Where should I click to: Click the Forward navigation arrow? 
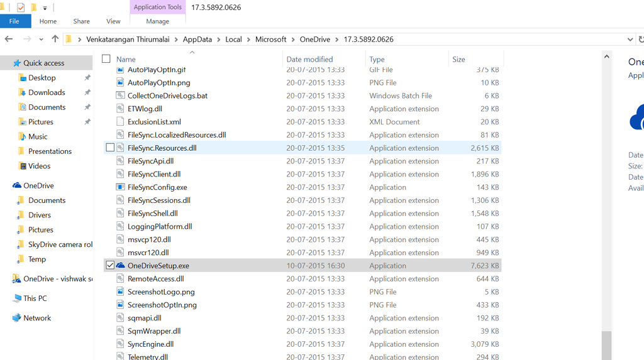coord(27,39)
